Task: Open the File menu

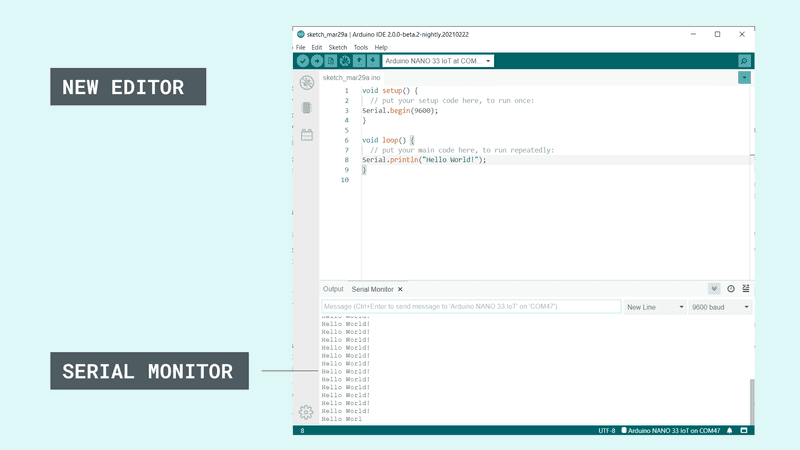Action: pyautogui.click(x=301, y=47)
